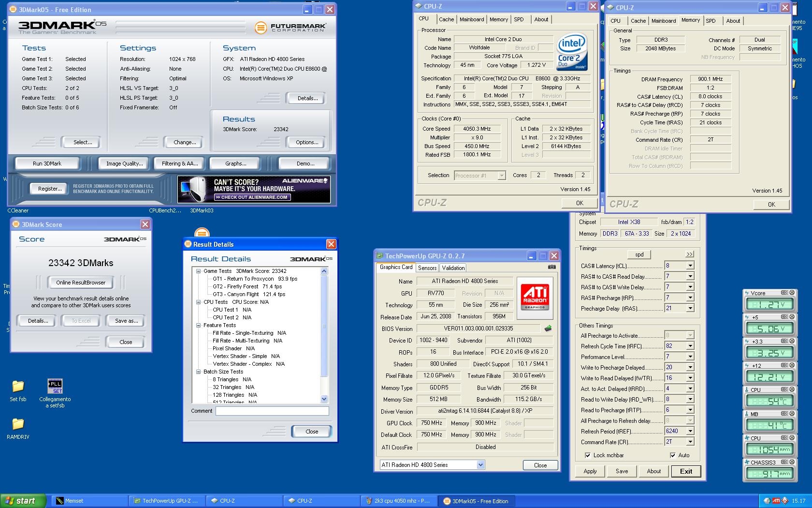This screenshot has width=812, height=508.
Task: Open the Write to Read Delayed (tWTR) dropdown
Action: (690, 378)
